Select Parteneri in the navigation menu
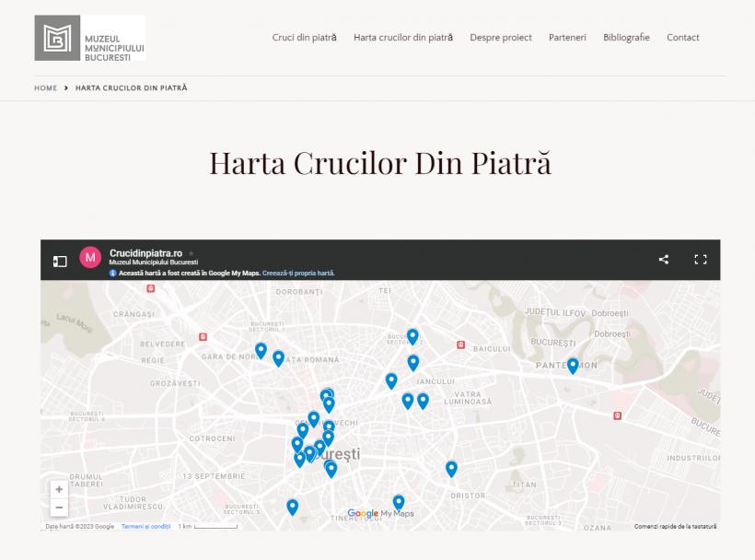The height and width of the screenshot is (560, 755). (x=567, y=38)
